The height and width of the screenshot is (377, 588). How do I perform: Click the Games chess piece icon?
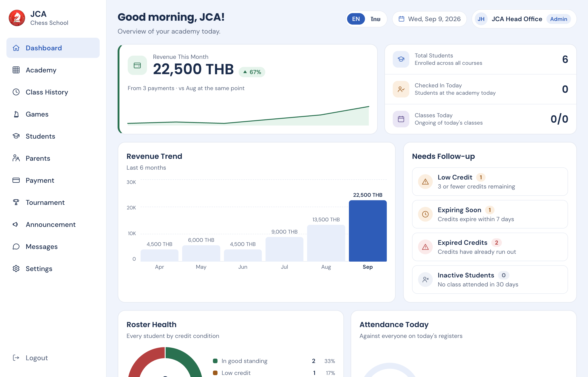click(x=16, y=114)
